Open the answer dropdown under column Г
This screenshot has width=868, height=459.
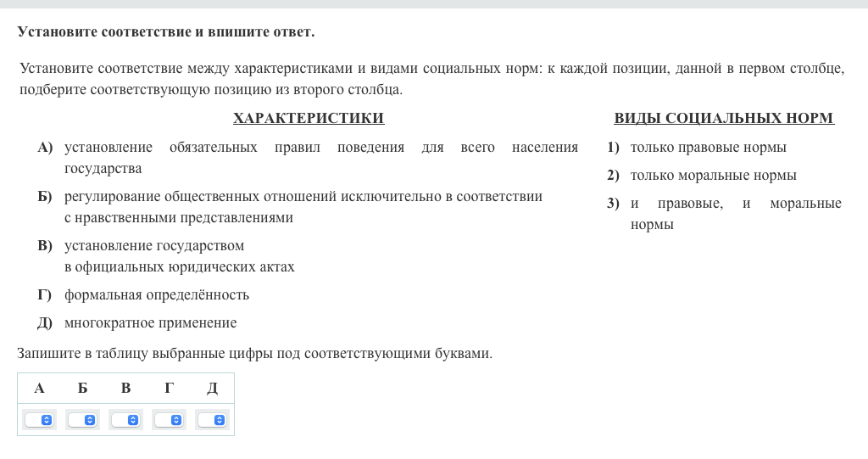169,420
